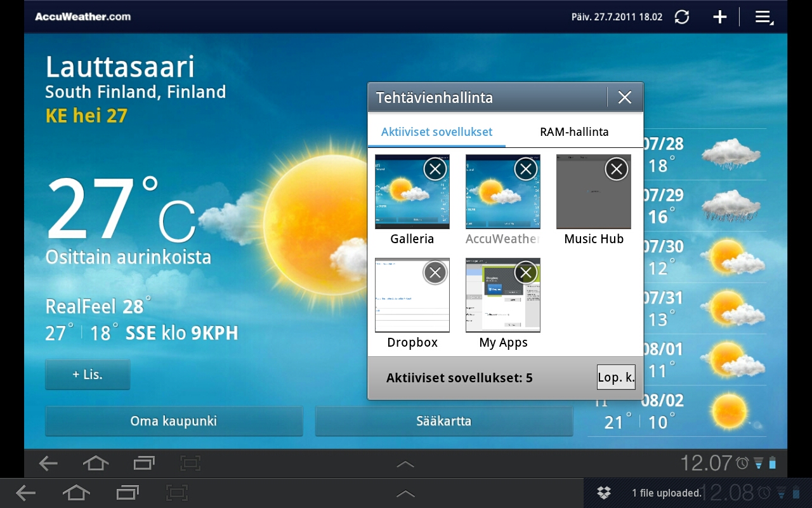This screenshot has width=812, height=508.
Task: Open the '1 file uploaded.' notification
Action: tap(667, 493)
